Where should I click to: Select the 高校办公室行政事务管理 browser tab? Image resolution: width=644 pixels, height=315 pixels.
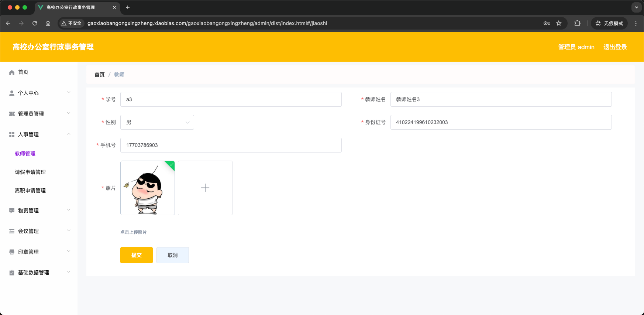tap(77, 7)
